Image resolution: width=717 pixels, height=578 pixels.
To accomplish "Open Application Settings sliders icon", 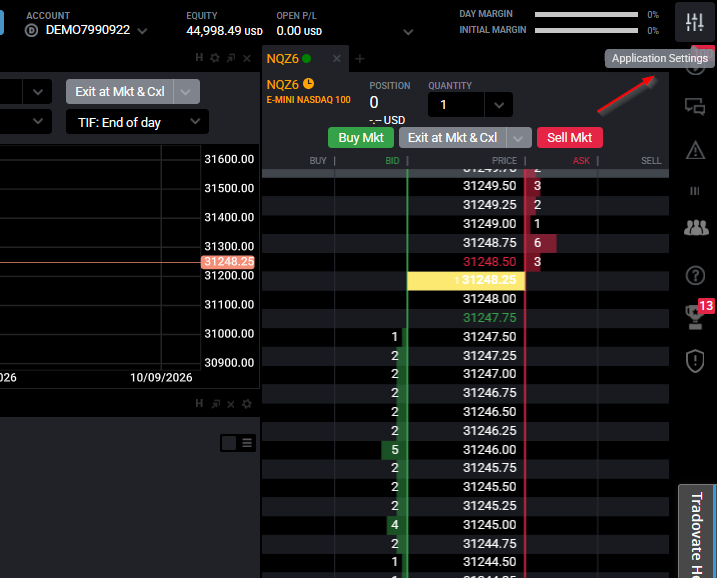I will pyautogui.click(x=695, y=21).
